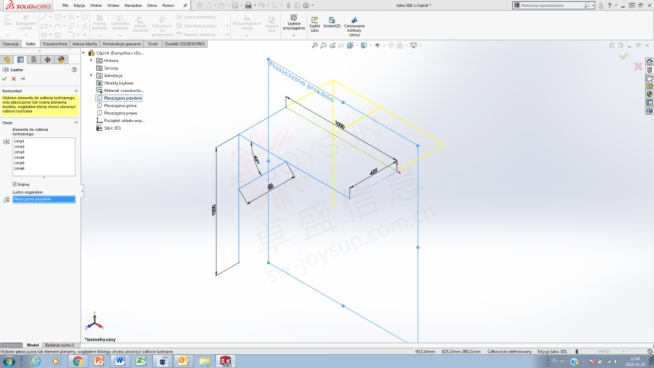Switch to the Arkusz blachy tab

pyautogui.click(x=85, y=44)
